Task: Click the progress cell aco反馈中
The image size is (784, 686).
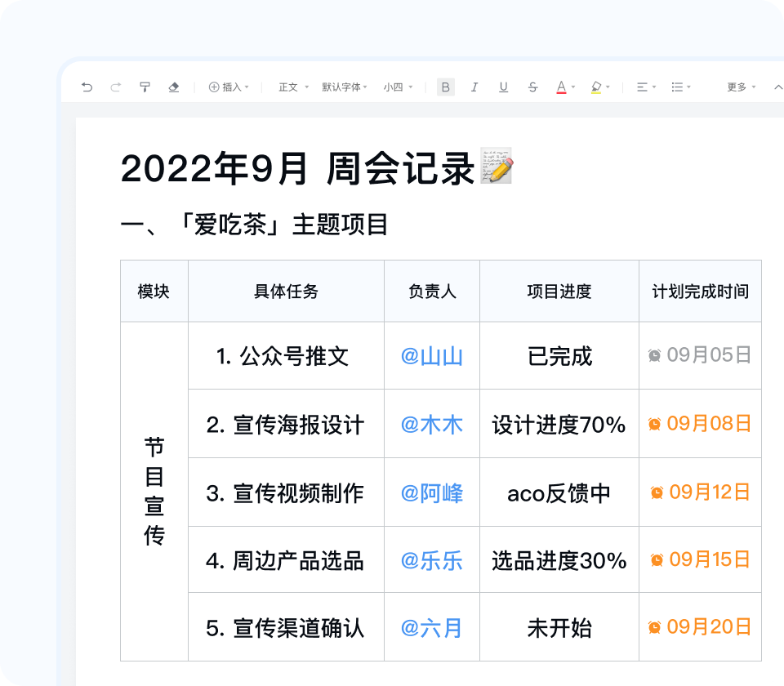Action: (x=559, y=493)
